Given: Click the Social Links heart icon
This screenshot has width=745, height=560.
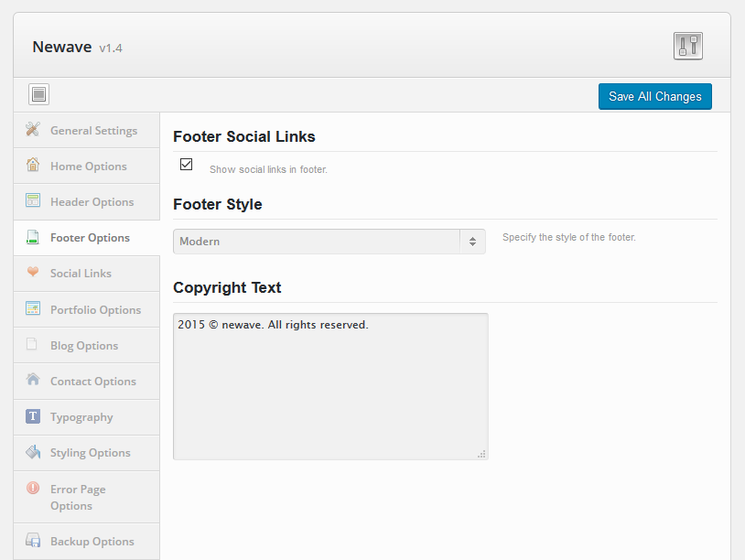Looking at the screenshot, I should [33, 271].
